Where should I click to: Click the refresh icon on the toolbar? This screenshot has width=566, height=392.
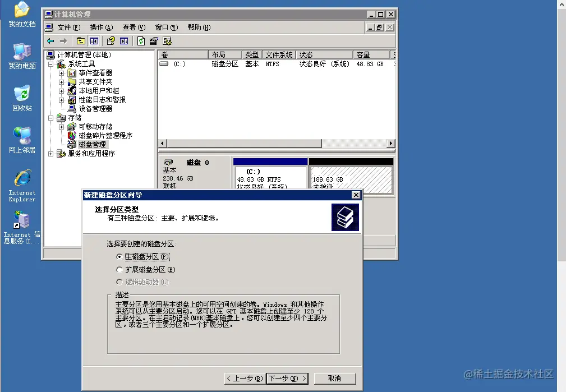coord(140,40)
